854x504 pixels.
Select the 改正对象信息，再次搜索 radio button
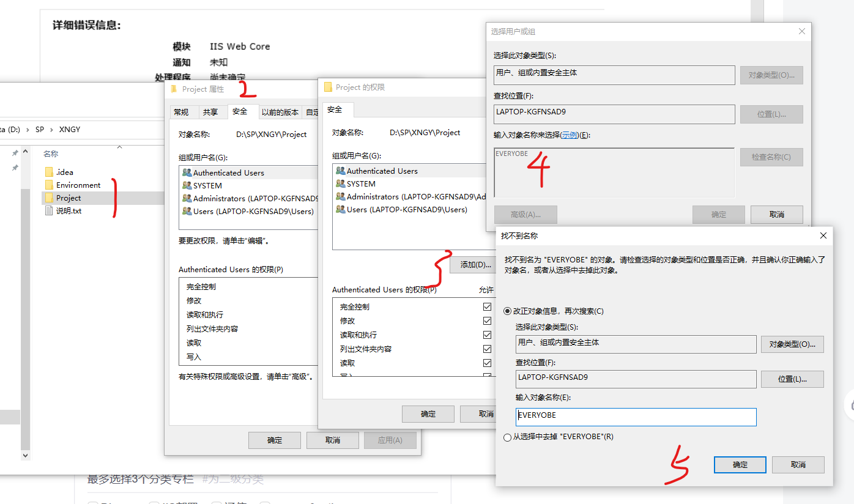point(508,311)
